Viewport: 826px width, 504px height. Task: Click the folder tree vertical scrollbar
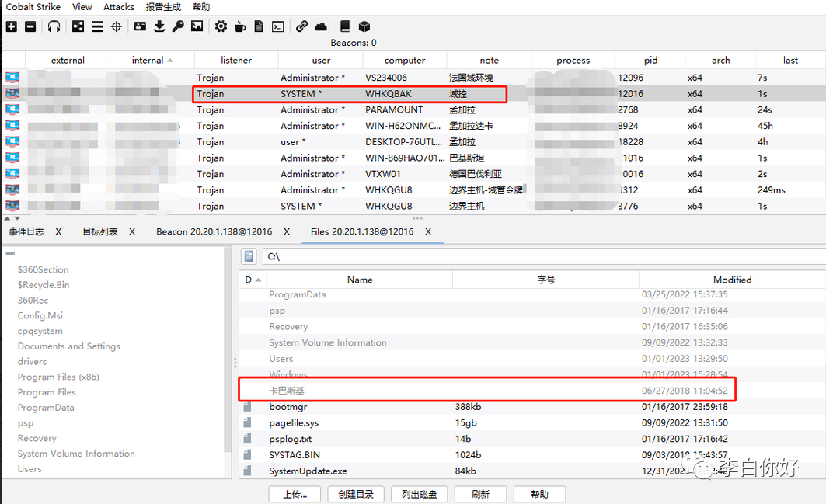[228, 350]
